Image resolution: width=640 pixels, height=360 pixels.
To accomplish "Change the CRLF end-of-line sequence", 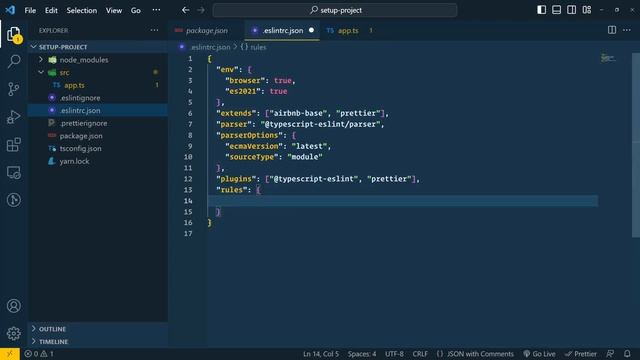I will click(x=420, y=354).
